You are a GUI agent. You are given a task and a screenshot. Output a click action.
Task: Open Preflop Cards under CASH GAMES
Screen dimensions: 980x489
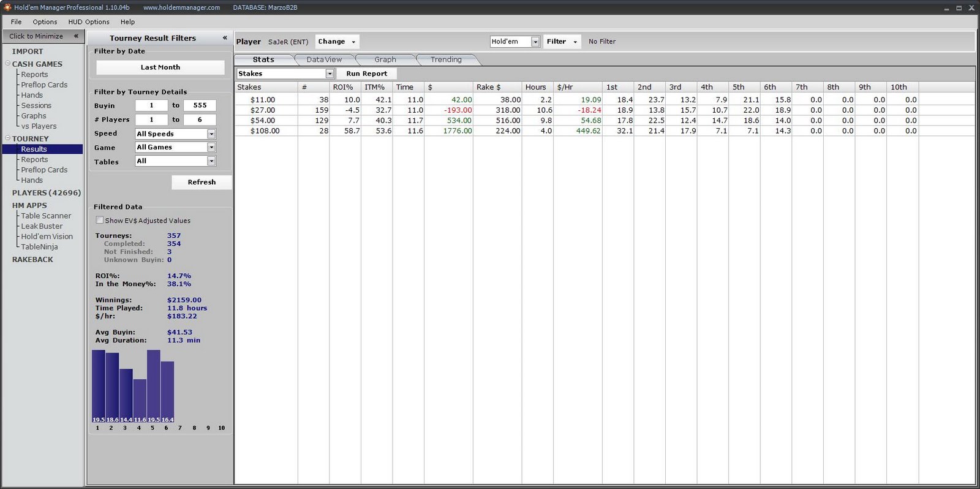click(x=44, y=85)
